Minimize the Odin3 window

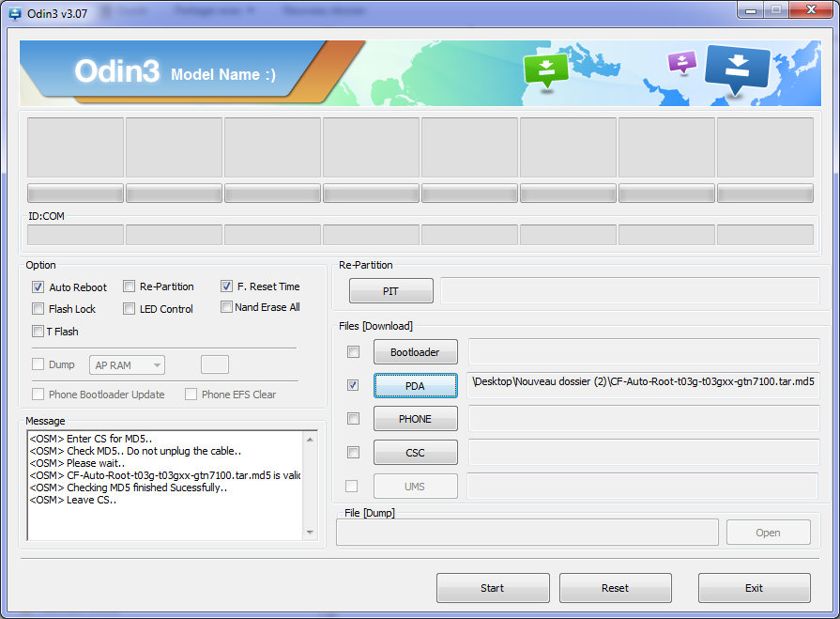point(751,10)
